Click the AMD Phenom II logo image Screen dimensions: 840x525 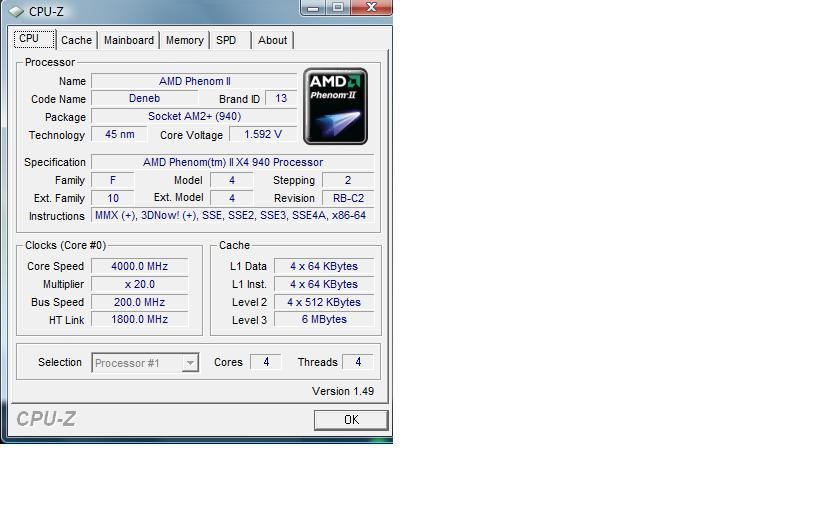pos(335,106)
